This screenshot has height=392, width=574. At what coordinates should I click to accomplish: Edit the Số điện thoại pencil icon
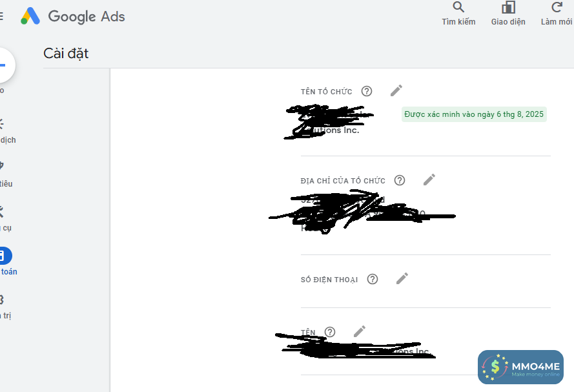[x=402, y=278]
